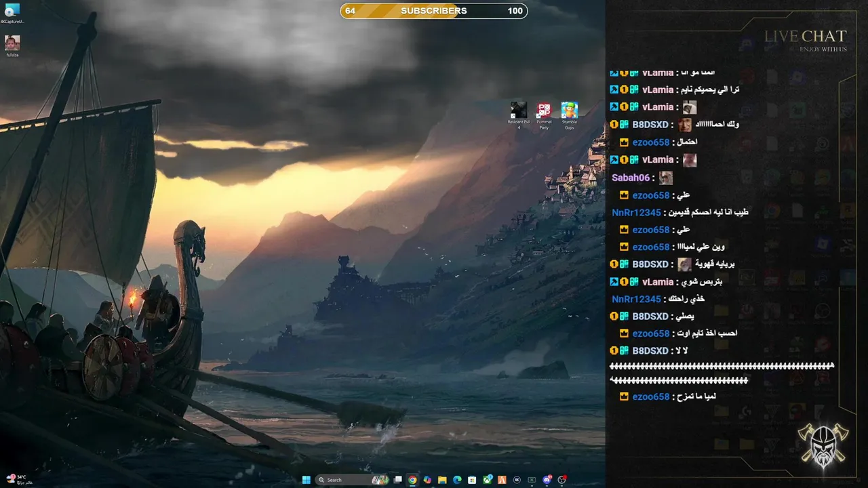Click the LIVE CHAT header title

(806, 36)
